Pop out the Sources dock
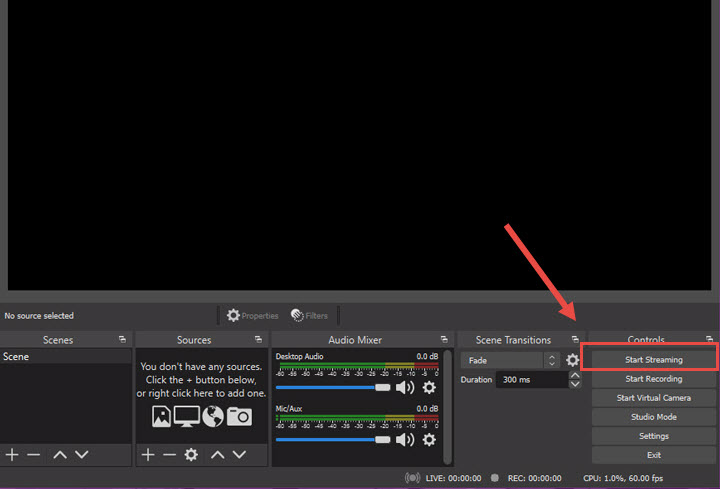 click(x=259, y=339)
